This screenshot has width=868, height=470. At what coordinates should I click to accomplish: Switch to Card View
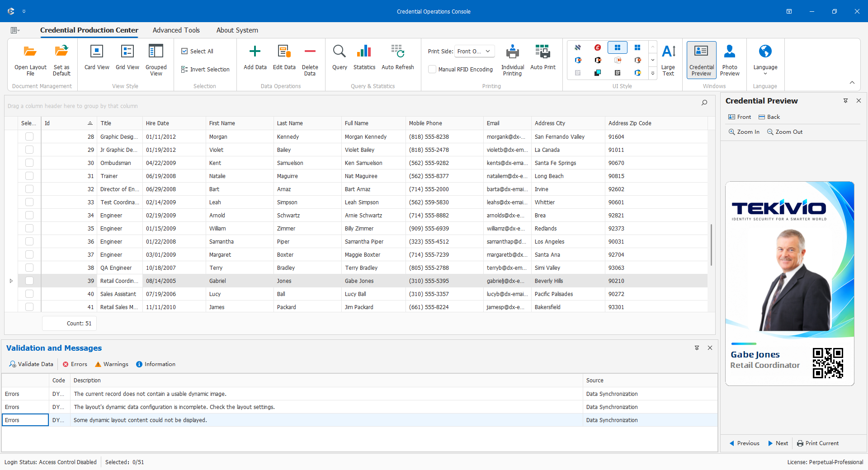pos(97,58)
